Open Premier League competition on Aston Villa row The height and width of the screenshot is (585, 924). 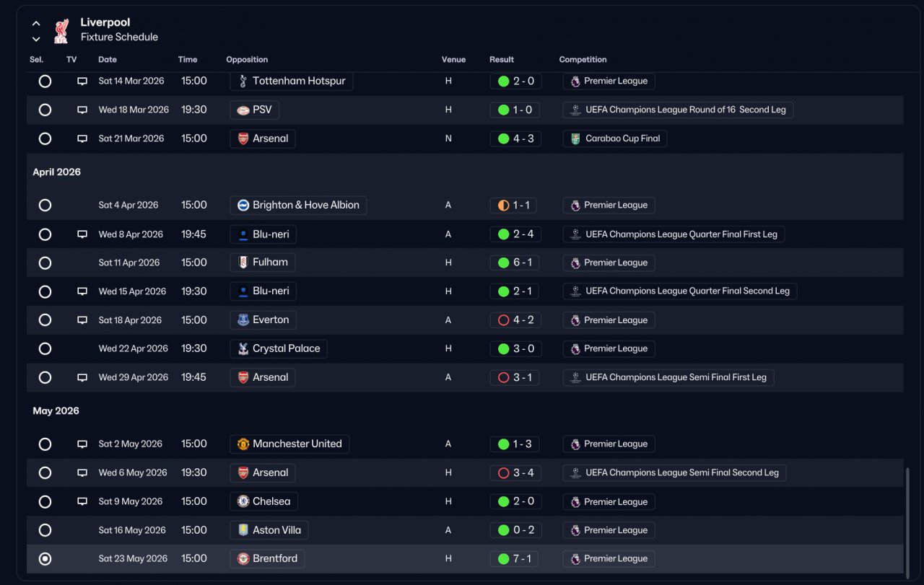pyautogui.click(x=609, y=530)
